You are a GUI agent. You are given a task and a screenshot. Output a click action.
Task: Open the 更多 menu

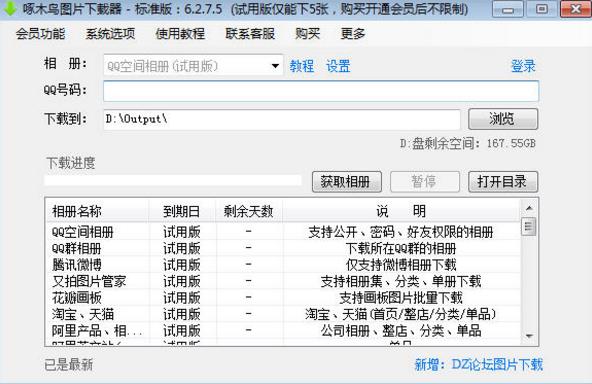click(353, 34)
